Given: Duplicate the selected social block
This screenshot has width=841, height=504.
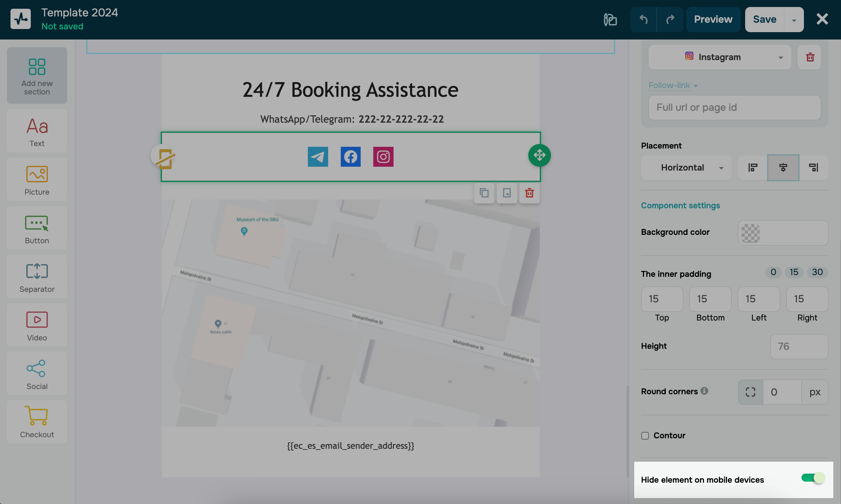Looking at the screenshot, I should tap(484, 193).
